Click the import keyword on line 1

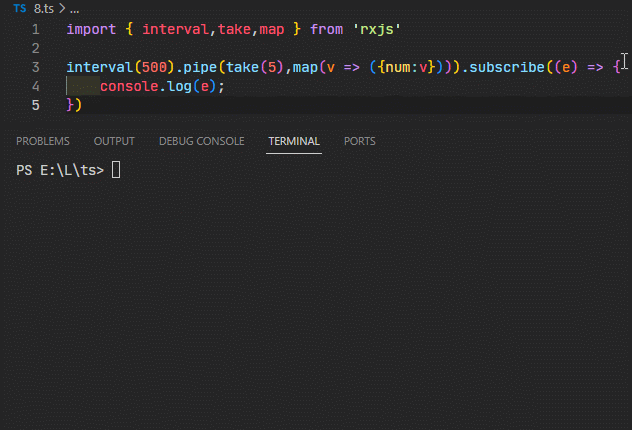91,29
